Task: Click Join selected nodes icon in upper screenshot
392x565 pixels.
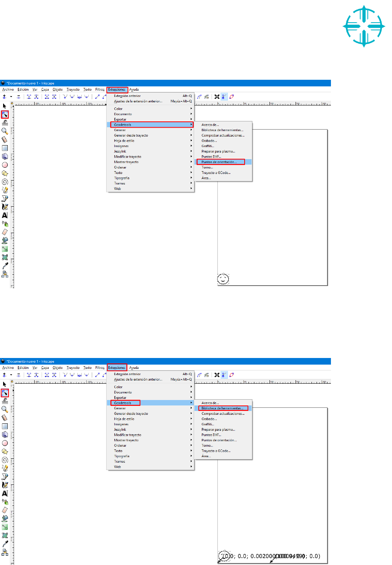Action: 29,97
